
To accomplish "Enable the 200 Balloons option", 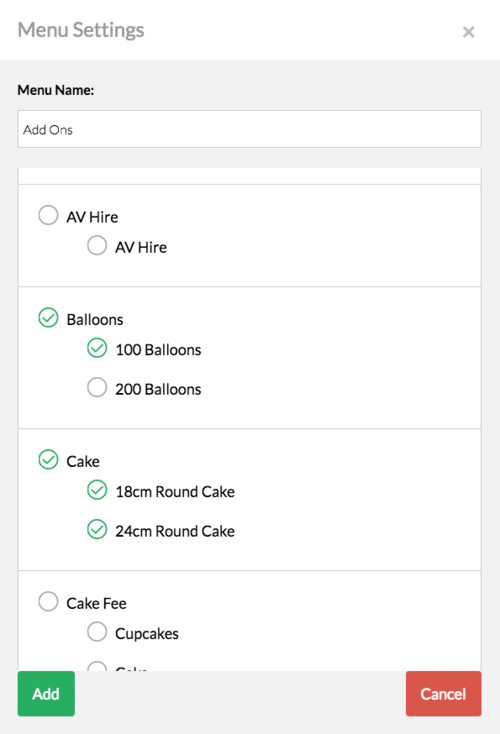I will click(x=97, y=387).
